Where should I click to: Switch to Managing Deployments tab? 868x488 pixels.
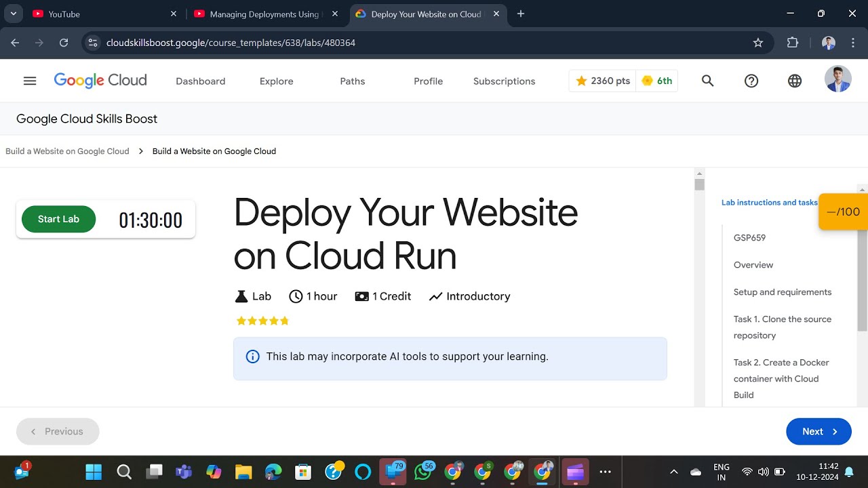pyautogui.click(x=267, y=14)
